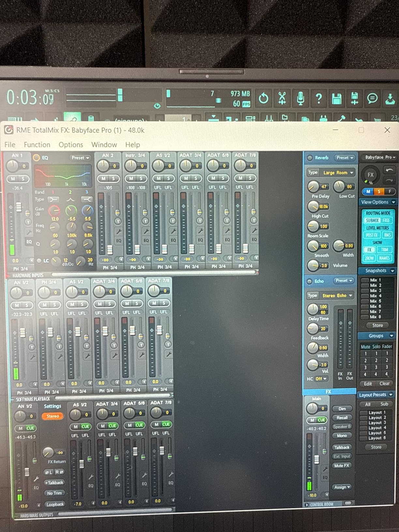Open the Reverb Preset dropdown

tap(345, 158)
